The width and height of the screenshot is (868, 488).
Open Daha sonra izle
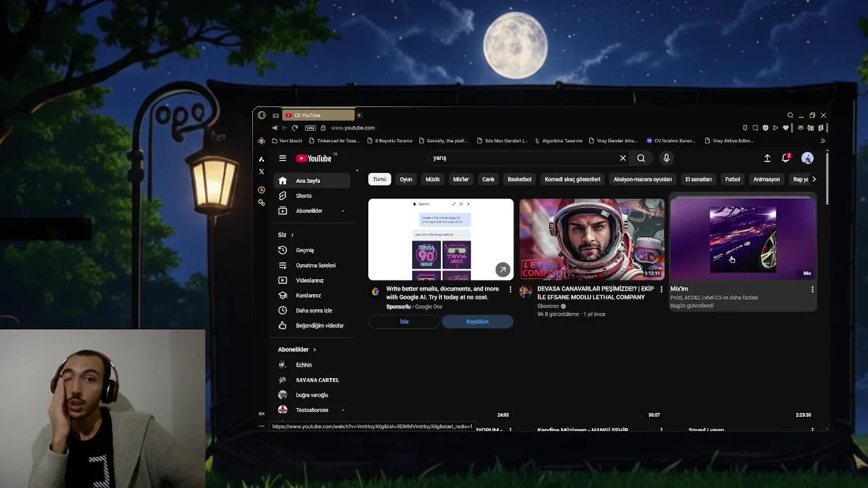click(x=312, y=310)
